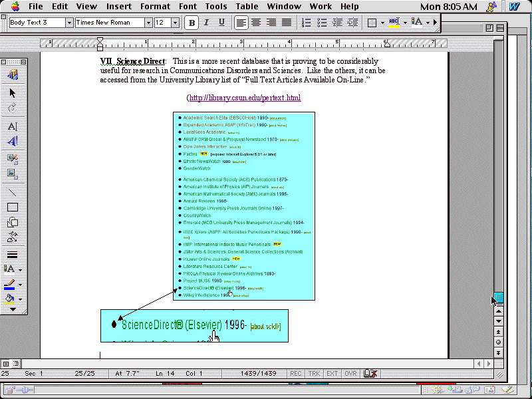This screenshot has height=399, width=532.
Task: Open the Insert menu
Action: [119, 7]
